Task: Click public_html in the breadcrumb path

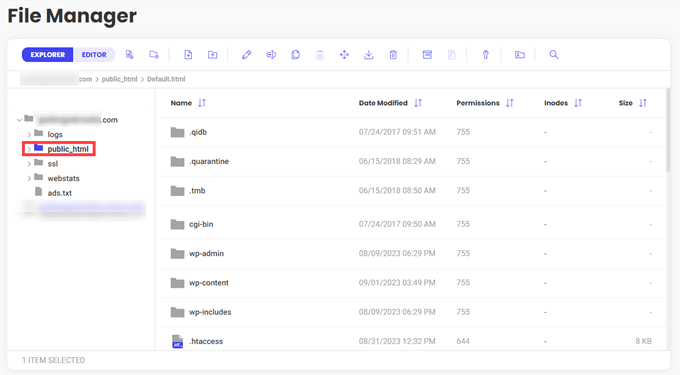Action: [x=119, y=79]
